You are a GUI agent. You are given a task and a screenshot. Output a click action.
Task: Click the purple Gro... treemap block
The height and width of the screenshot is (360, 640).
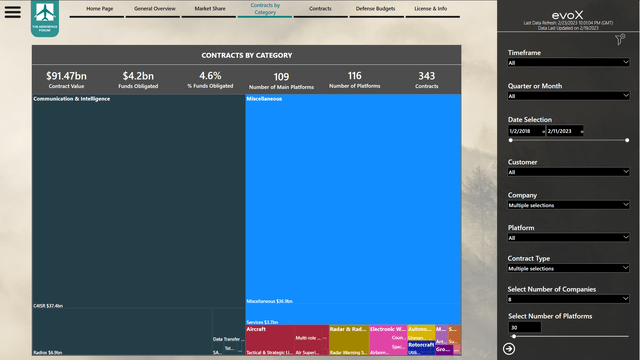[443, 350]
